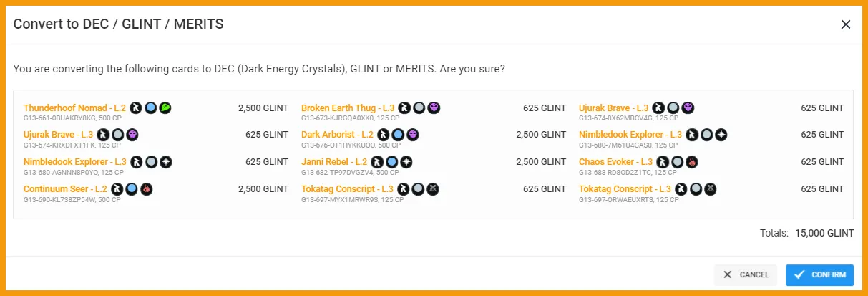Confirm the conversion with the CONFIRM button
This screenshot has height=296, width=868.
pos(820,274)
